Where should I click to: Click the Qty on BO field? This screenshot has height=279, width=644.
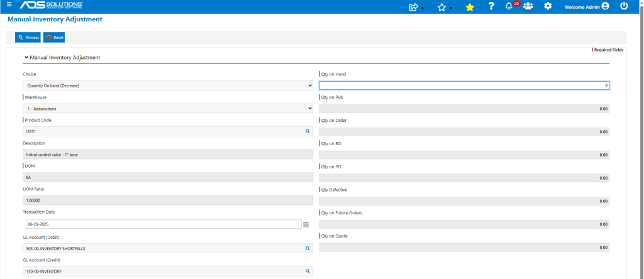pyautogui.click(x=464, y=155)
